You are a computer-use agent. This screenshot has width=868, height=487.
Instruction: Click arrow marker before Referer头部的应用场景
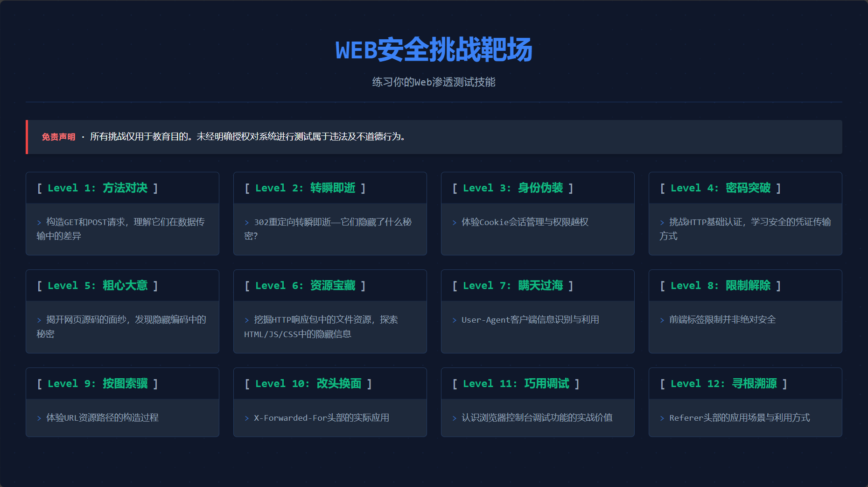[662, 418]
